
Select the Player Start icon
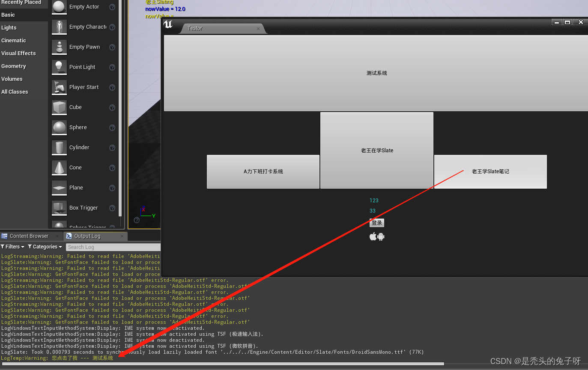point(59,87)
